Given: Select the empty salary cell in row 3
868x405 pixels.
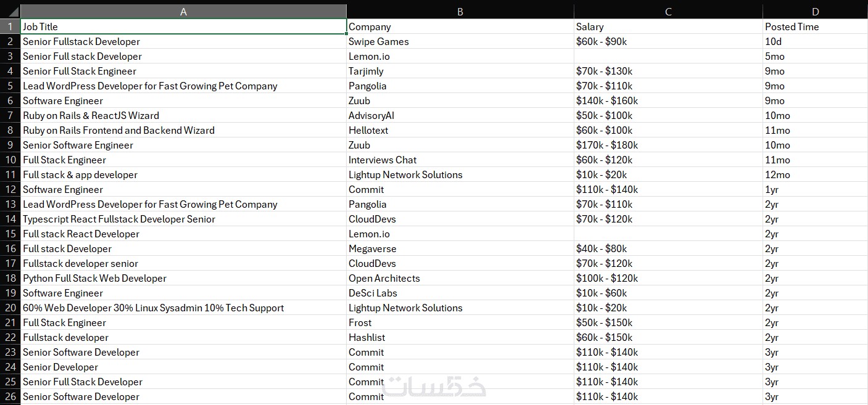Looking at the screenshot, I should pyautogui.click(x=668, y=56).
